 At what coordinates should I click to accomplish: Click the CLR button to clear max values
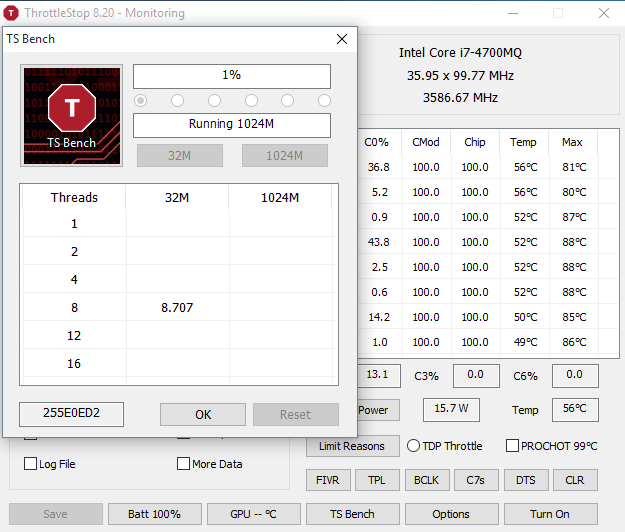(575, 480)
